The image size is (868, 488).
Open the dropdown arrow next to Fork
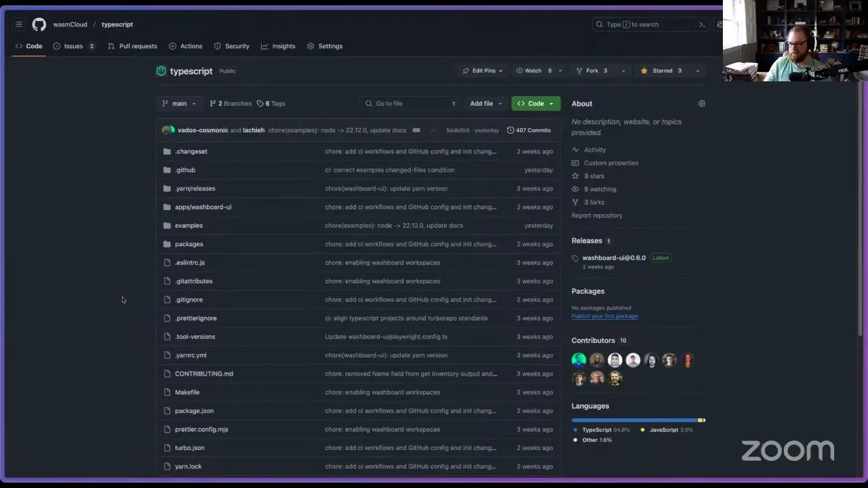623,70
